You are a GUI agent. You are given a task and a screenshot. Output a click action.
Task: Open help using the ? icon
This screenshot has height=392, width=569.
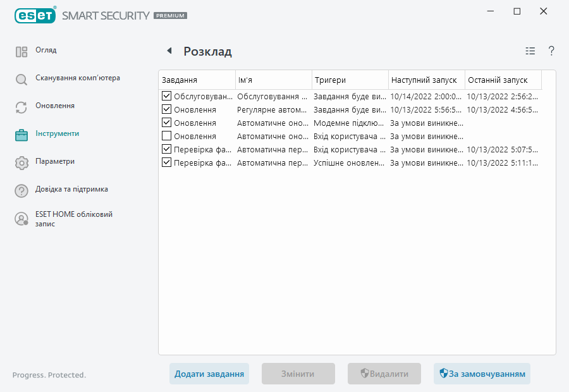pyautogui.click(x=551, y=51)
